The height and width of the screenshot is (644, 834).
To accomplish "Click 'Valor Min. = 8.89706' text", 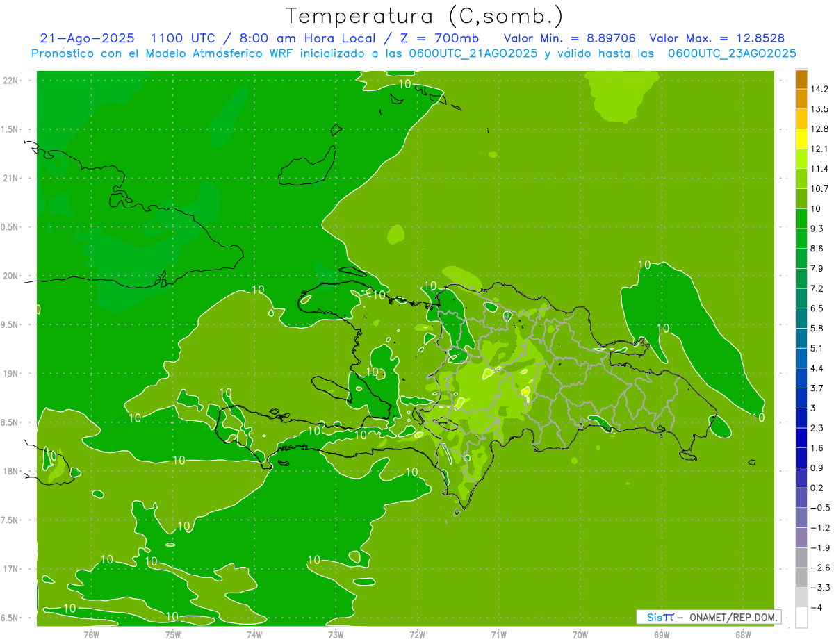I will 569,38.
